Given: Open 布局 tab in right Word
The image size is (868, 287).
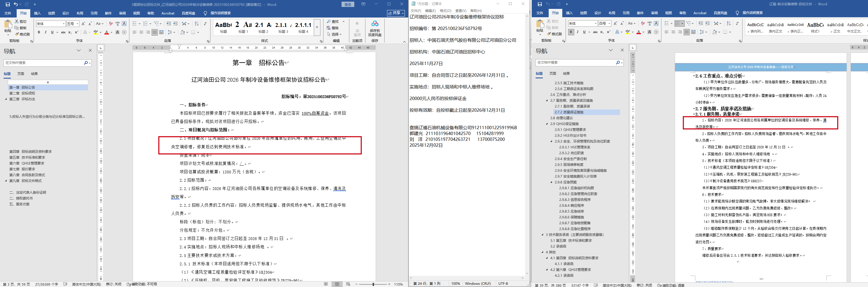Looking at the screenshot, I should click(x=612, y=13).
